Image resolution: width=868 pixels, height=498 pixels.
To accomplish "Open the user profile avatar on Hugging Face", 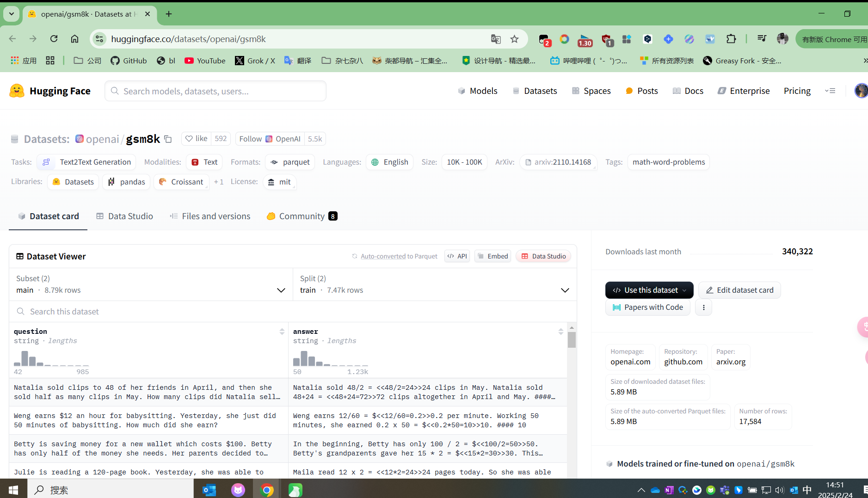I will coord(861,91).
